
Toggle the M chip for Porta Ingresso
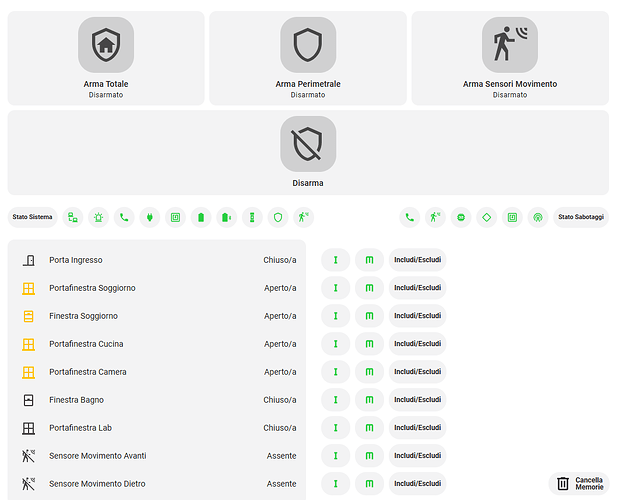369,260
